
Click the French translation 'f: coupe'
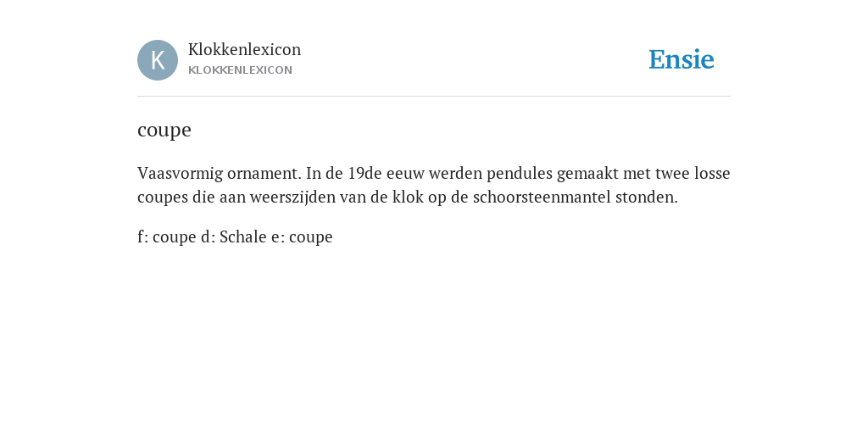167,237
